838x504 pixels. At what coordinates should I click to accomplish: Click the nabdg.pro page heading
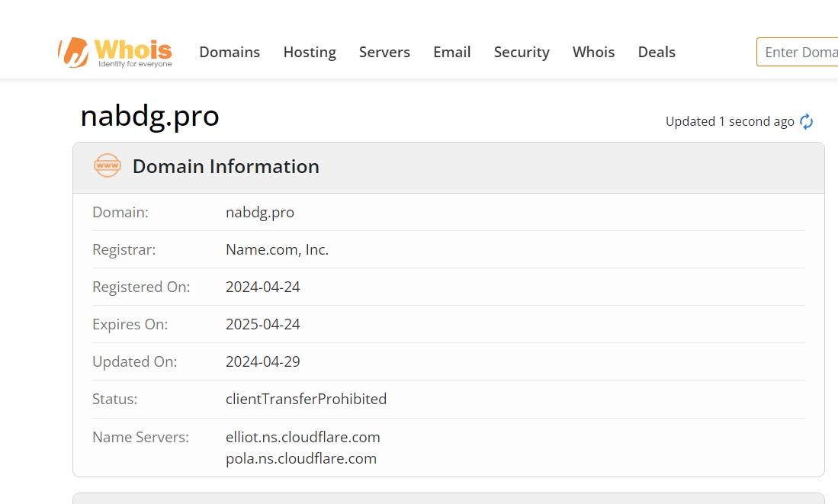tap(149, 116)
